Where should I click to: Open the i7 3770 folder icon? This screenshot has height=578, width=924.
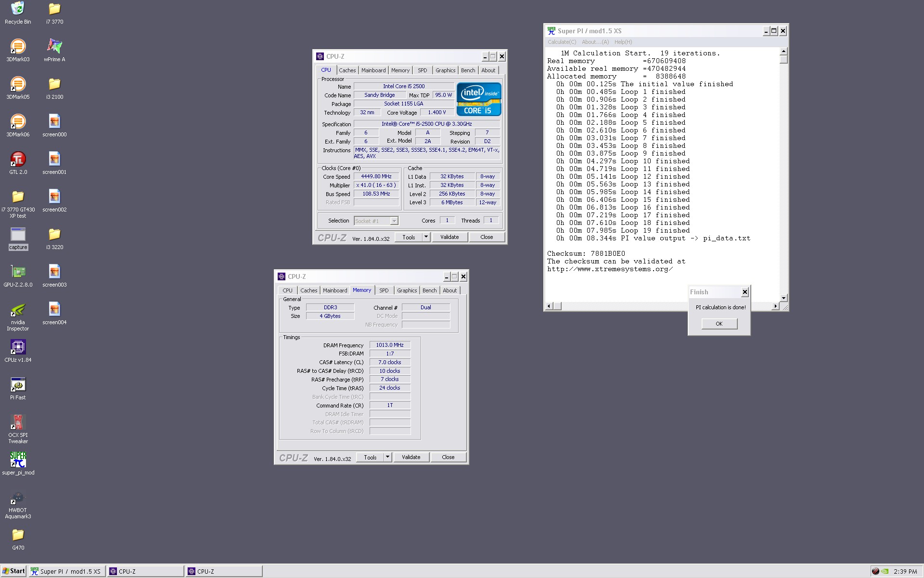tap(54, 13)
